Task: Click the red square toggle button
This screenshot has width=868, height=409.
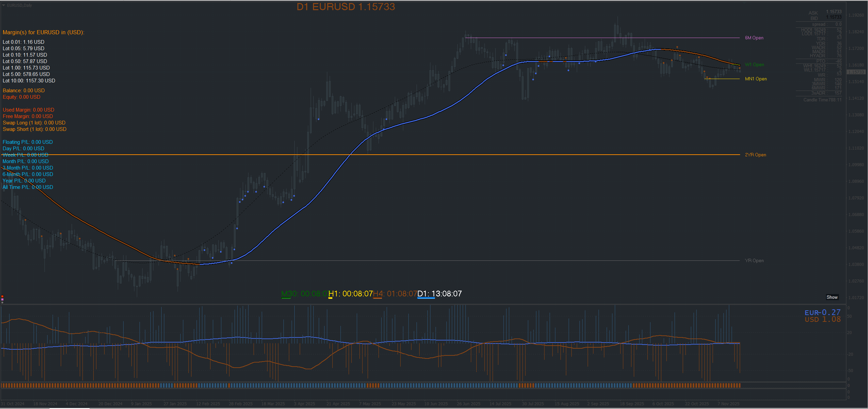Action: tap(2, 296)
